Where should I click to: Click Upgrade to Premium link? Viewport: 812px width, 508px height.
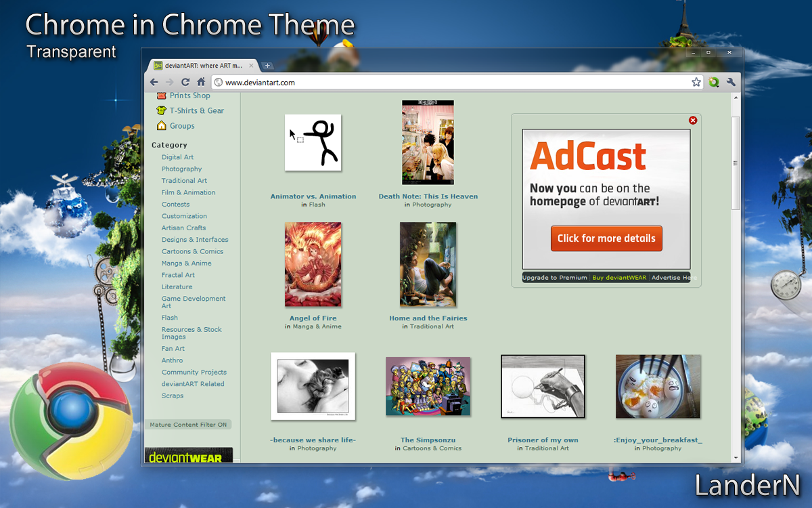tap(555, 278)
